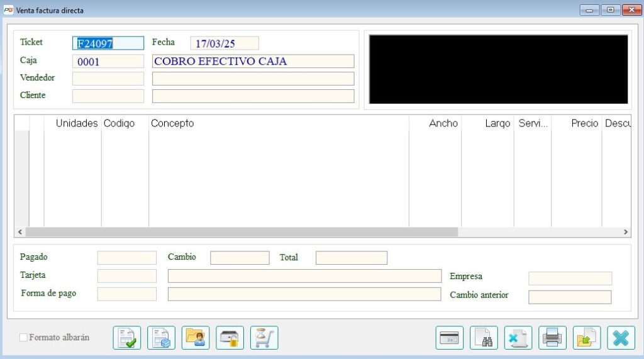Click the Servi... column header
This screenshot has height=359, width=644.
pyautogui.click(x=533, y=123)
